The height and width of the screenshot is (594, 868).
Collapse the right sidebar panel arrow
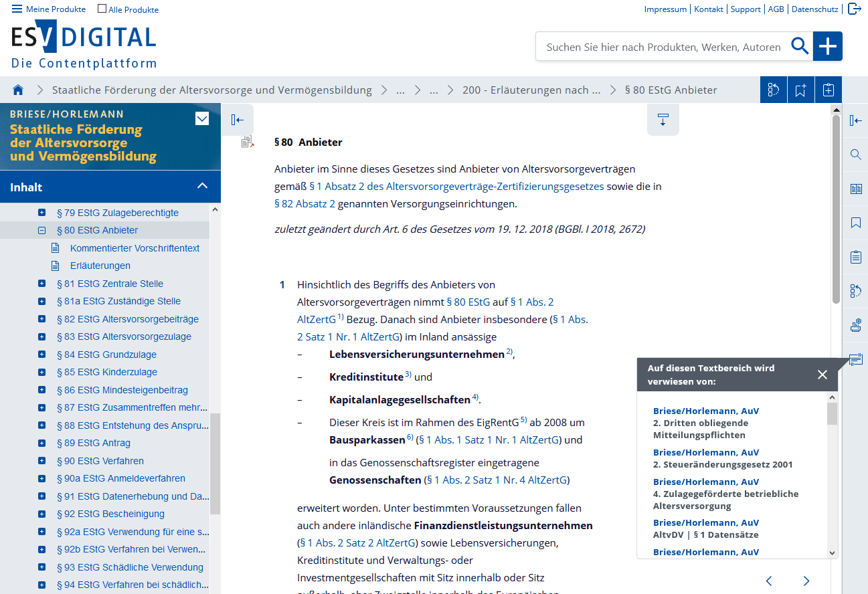[855, 120]
